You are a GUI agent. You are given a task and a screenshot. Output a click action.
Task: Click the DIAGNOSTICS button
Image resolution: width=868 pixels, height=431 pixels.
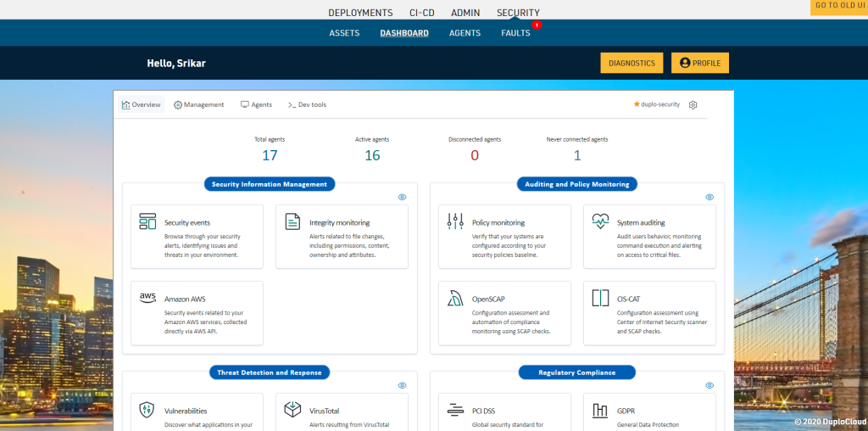point(632,63)
